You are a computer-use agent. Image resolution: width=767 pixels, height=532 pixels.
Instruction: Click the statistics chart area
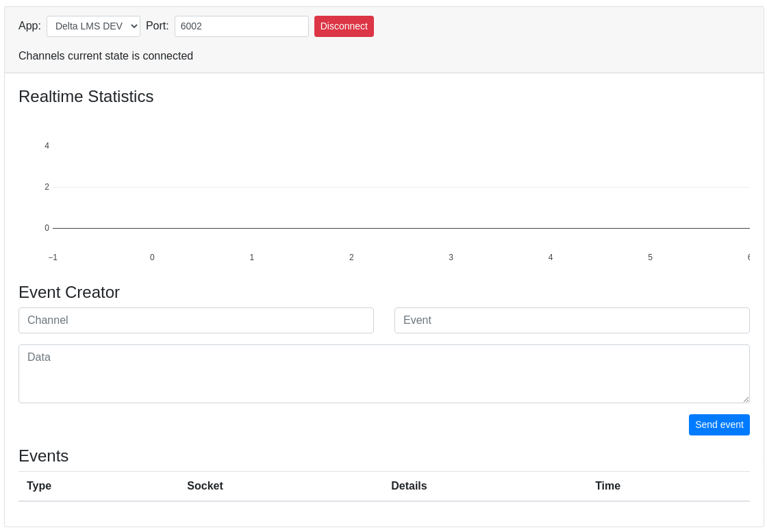click(383, 192)
